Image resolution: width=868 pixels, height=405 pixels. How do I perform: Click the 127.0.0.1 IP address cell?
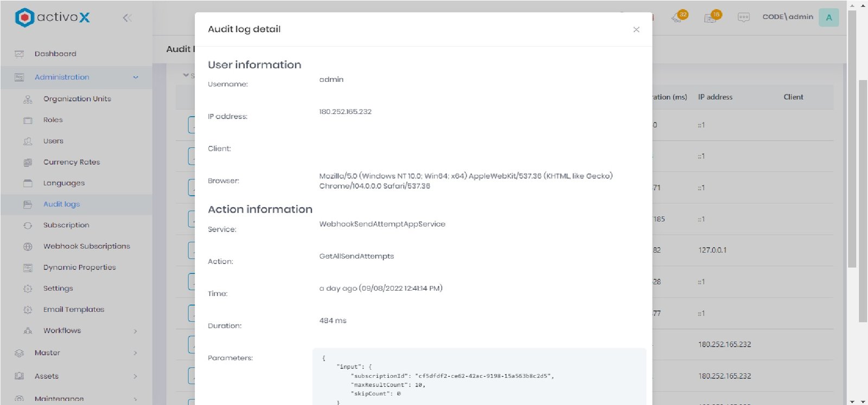712,250
